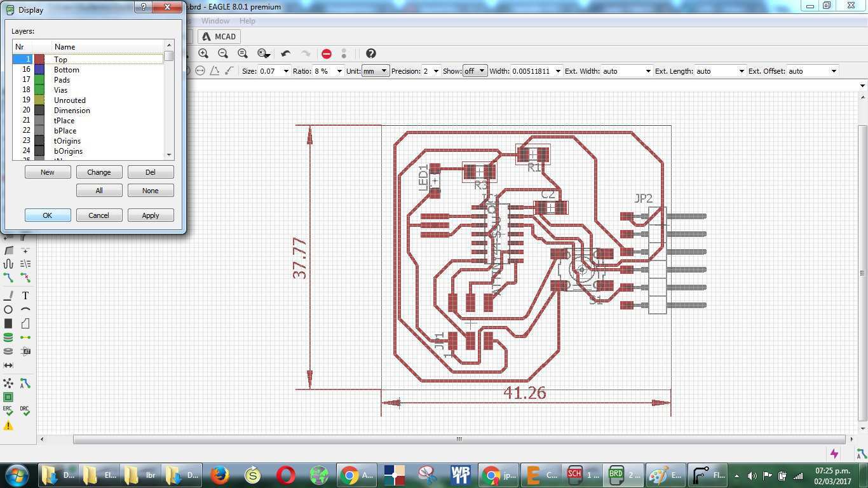
Task: Select the filled Rectangle tool
Action: click(8, 323)
